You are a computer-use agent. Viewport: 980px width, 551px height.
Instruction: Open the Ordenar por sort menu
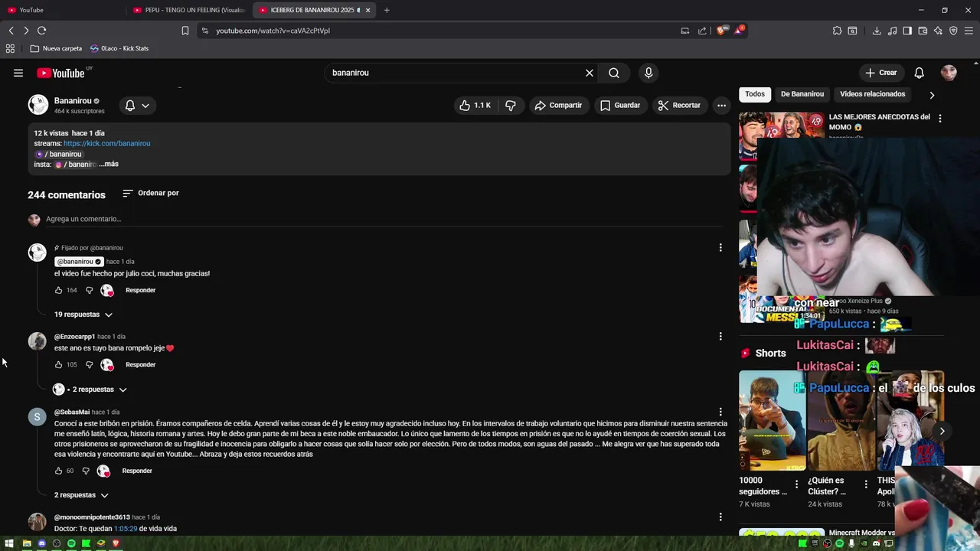[x=151, y=193]
